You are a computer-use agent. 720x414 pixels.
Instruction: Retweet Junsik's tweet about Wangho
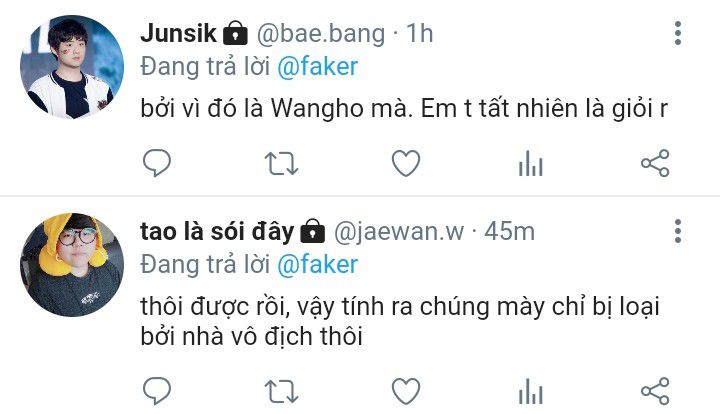pyautogui.click(x=281, y=163)
